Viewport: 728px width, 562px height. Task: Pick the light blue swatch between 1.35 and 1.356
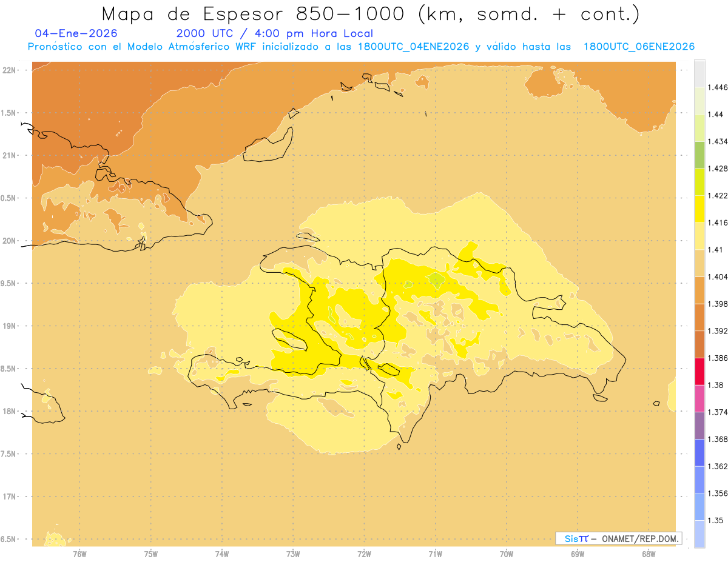click(699, 506)
